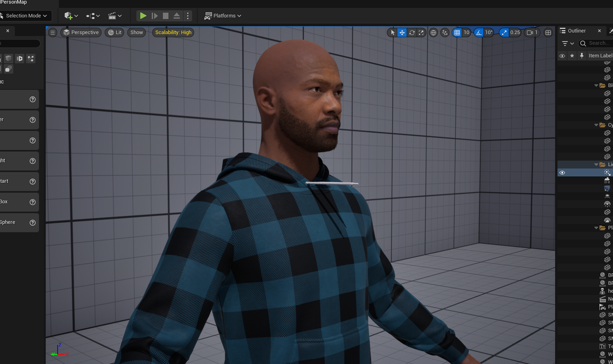Collapse the Bl... folder in Outliner
Screen dimensions: 613x364
coord(596,86)
